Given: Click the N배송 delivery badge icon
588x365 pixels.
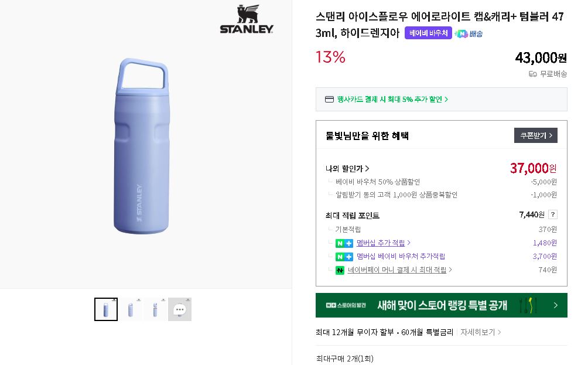Looking at the screenshot, I should click(x=469, y=33).
